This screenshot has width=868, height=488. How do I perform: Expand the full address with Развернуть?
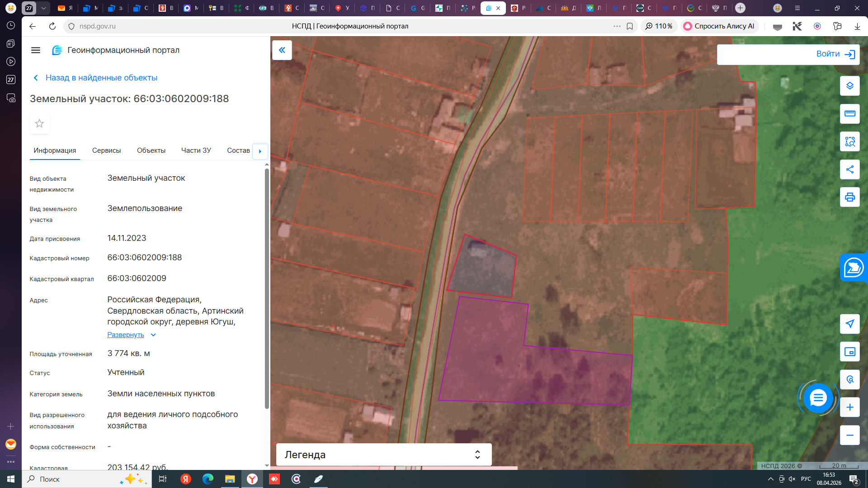click(126, 335)
